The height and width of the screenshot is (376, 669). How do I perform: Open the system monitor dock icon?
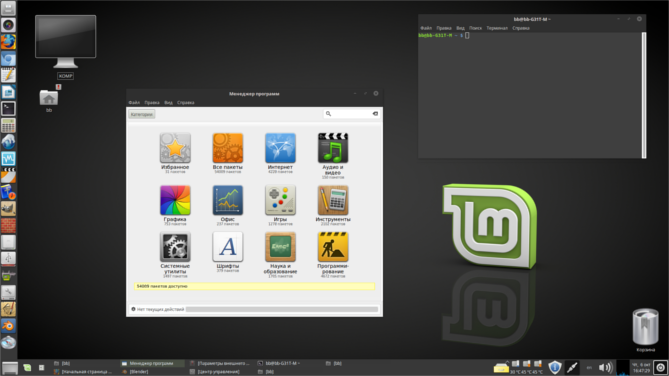(x=8, y=159)
